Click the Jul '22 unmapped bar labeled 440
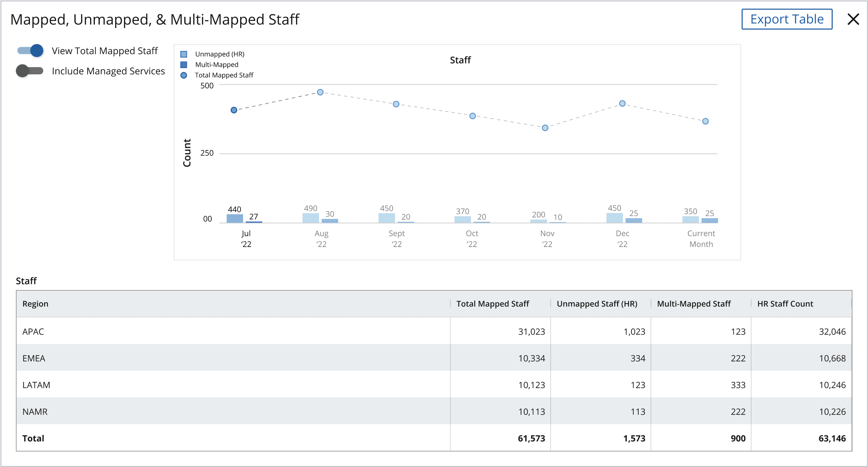The width and height of the screenshot is (868, 467). pos(235,219)
